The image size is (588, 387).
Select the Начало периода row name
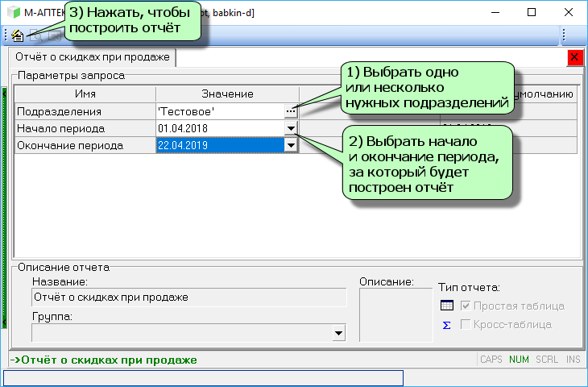[85, 128]
